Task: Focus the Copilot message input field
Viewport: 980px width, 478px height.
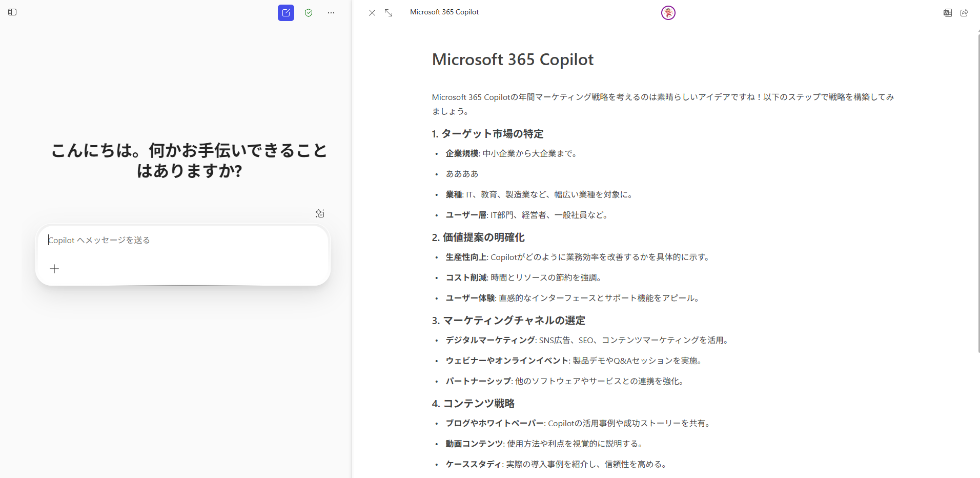Action: pyautogui.click(x=183, y=240)
